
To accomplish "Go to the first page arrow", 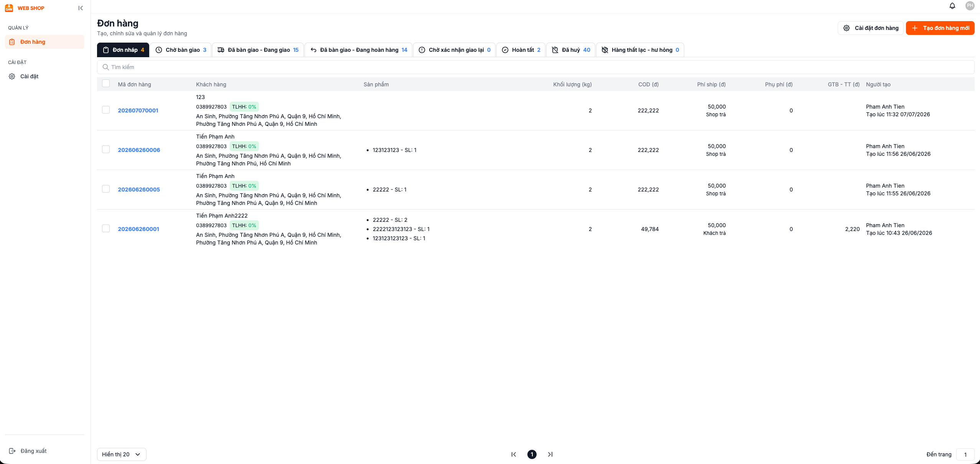I will pos(514,454).
